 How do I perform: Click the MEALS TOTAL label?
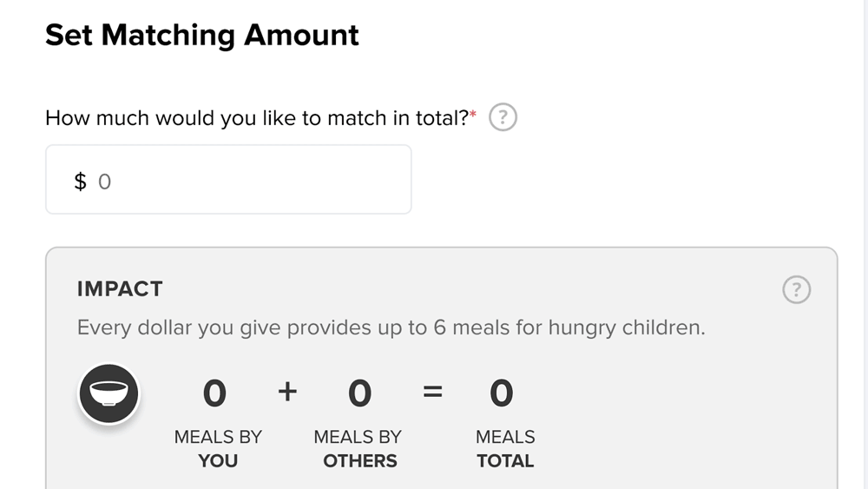[505, 448]
